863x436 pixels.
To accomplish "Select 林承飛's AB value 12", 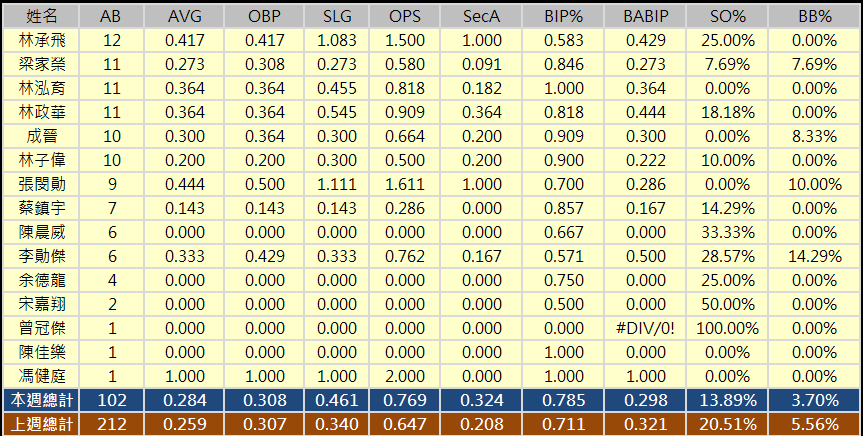I will coord(112,40).
